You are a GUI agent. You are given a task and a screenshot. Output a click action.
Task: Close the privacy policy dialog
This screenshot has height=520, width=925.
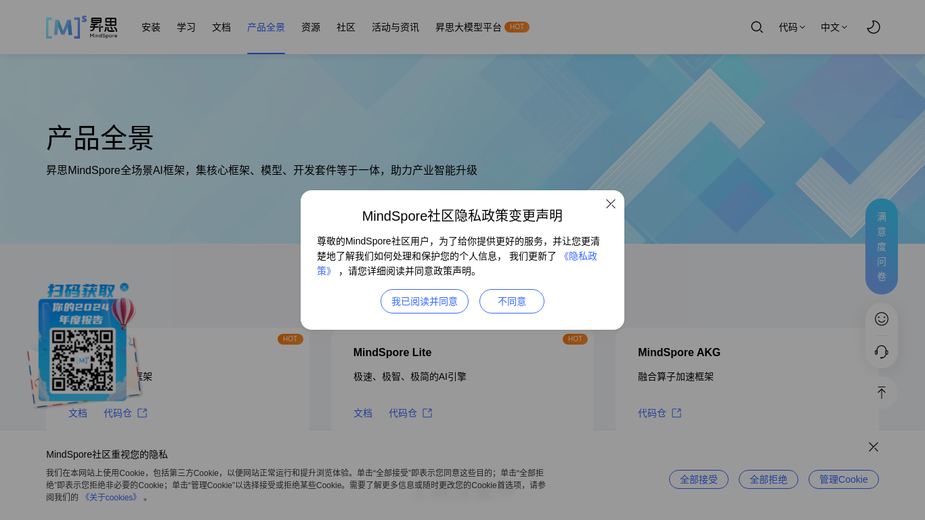(611, 204)
